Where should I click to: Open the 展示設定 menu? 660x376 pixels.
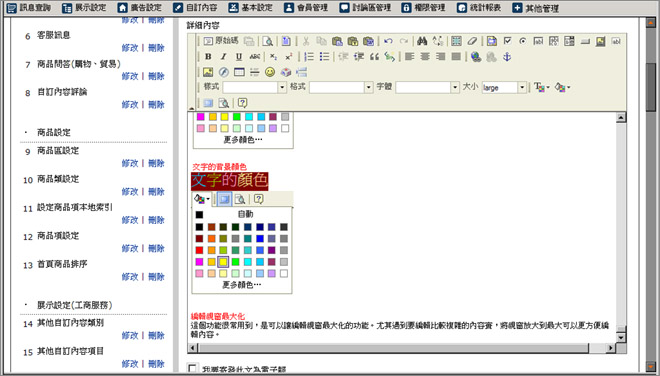[84, 8]
